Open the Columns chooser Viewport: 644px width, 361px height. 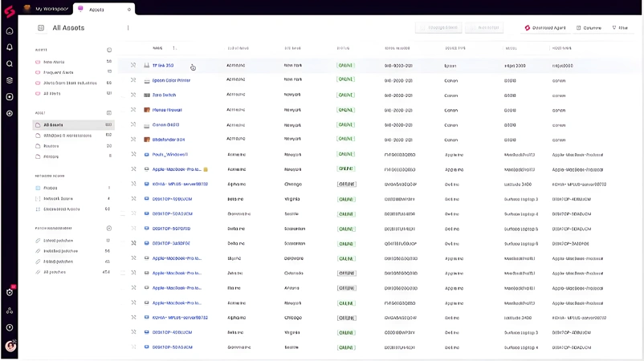(x=589, y=28)
